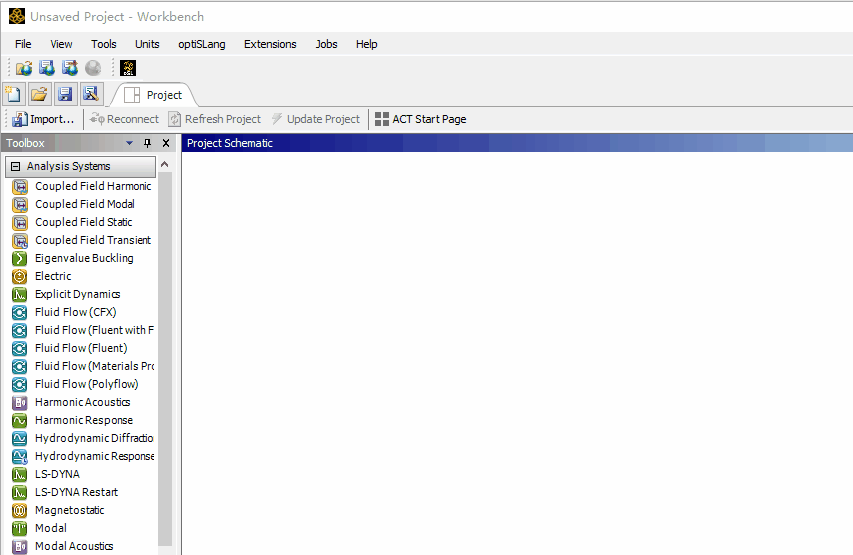
Task: Collapse the Analysis Systems section
Action: [15, 167]
